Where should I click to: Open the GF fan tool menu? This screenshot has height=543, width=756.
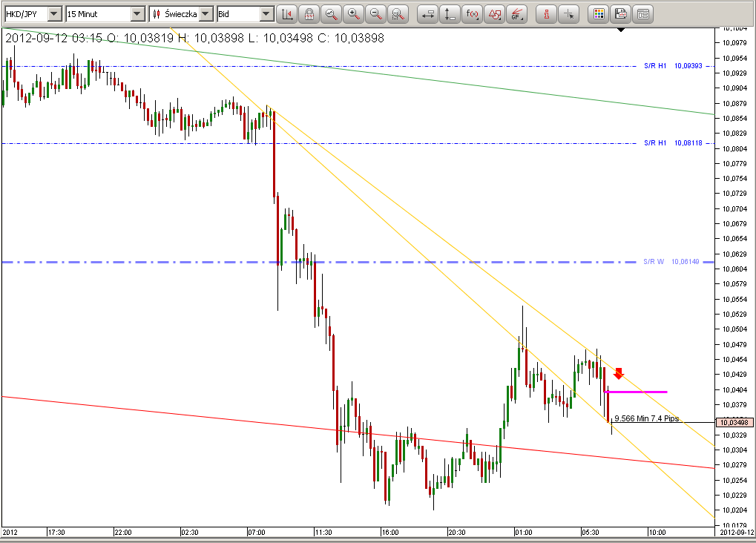pos(516,15)
